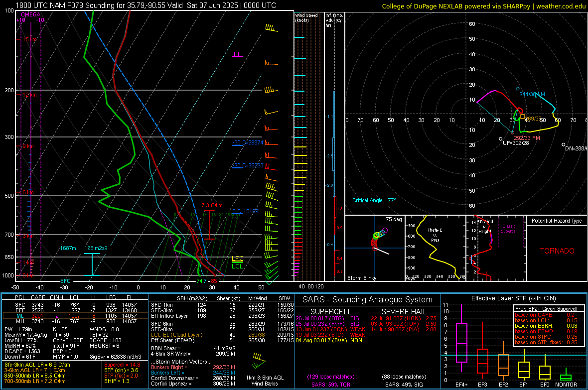Click the UP=306/28 Corfidi marker circle
This screenshot has height=390, width=588.
tap(501, 139)
